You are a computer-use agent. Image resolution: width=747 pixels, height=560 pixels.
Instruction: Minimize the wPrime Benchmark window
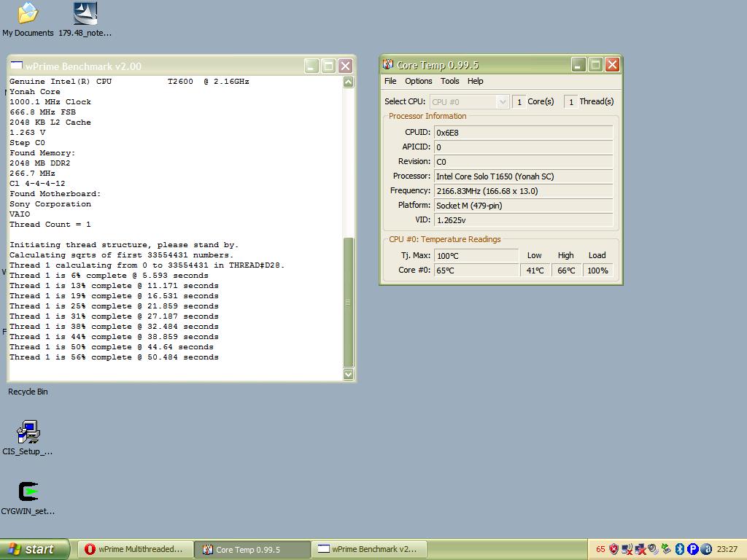point(311,66)
